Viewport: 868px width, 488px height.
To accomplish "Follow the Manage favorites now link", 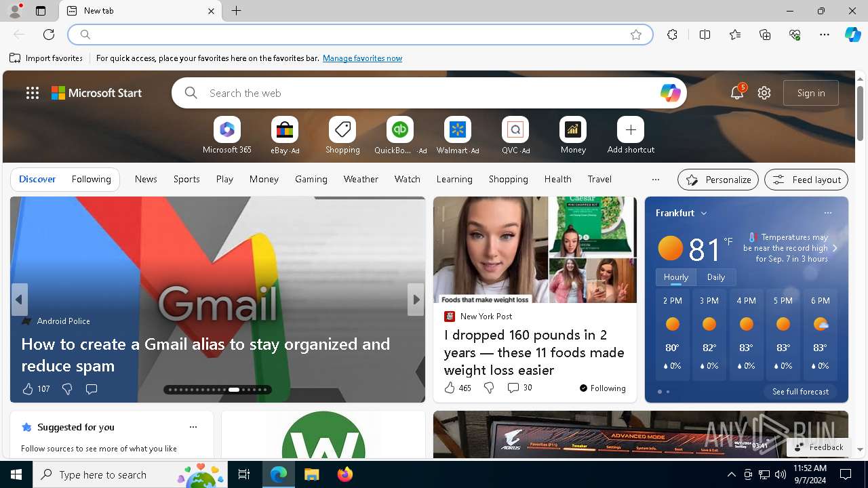I will tap(362, 58).
